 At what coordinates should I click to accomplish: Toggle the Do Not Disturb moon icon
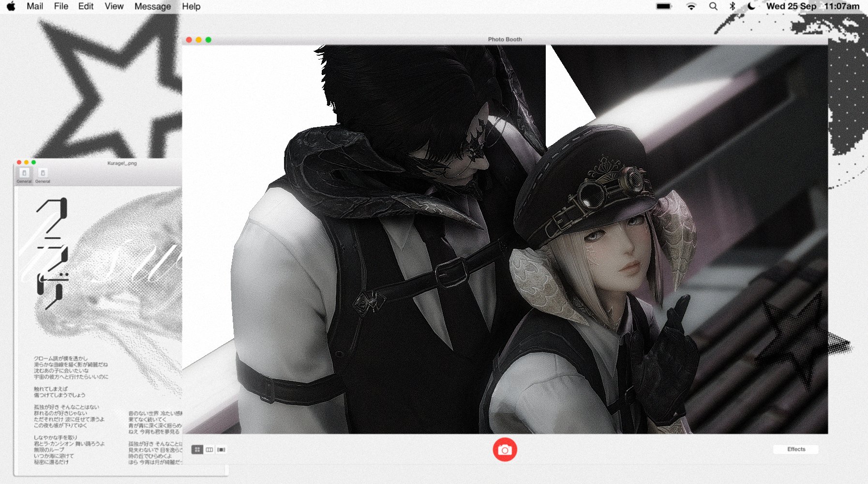pyautogui.click(x=751, y=6)
